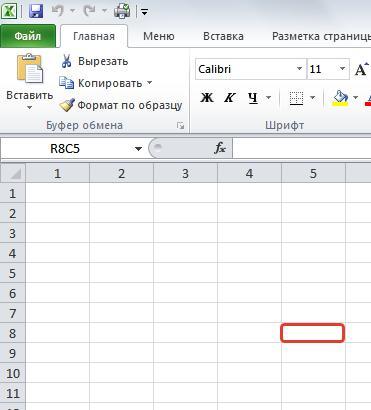Switch to the Меню tab
371x410 pixels.
[x=159, y=36]
